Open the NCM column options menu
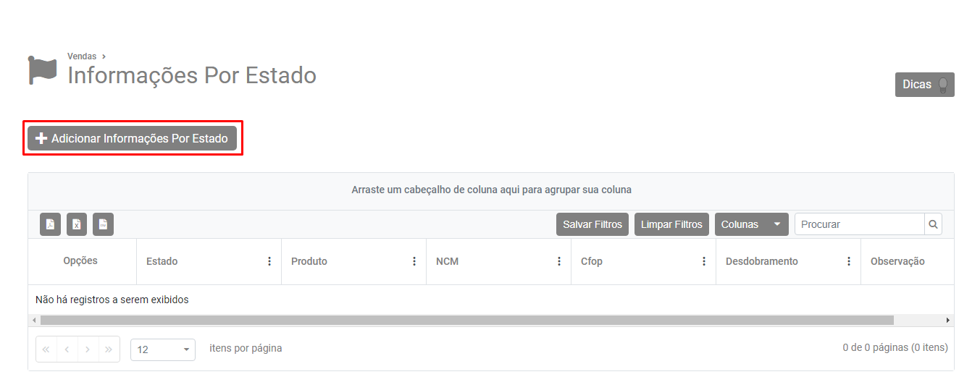This screenshot has width=980, height=390. [559, 261]
